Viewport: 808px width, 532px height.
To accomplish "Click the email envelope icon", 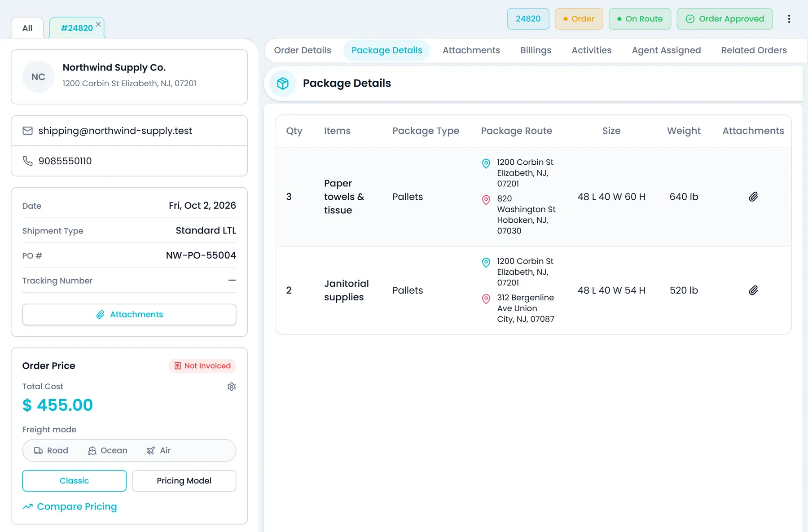I will (x=27, y=131).
